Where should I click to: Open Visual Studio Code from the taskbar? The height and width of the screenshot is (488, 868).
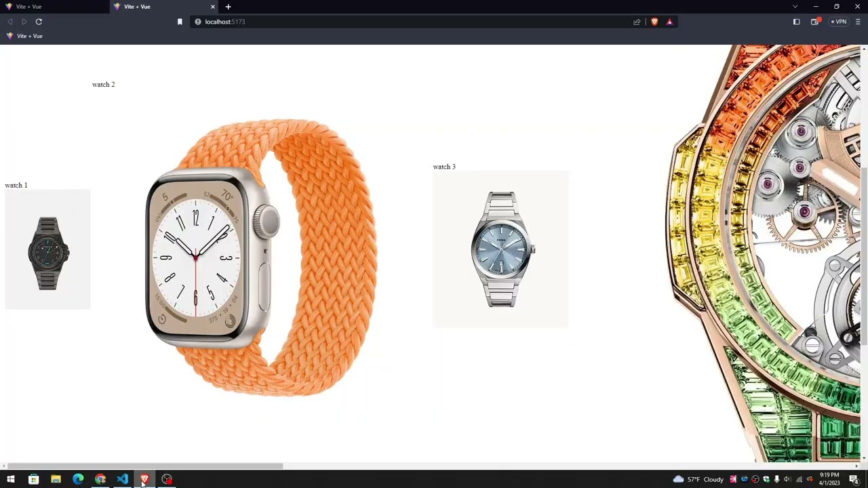point(122,479)
